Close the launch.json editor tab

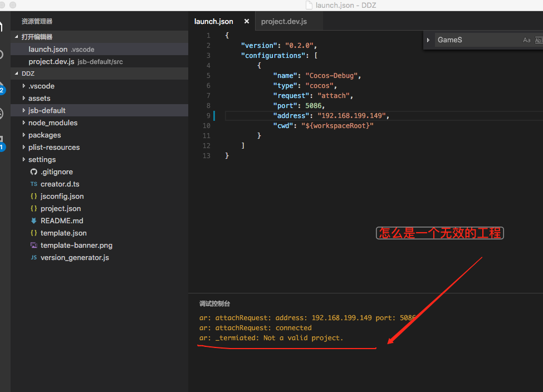[247, 22]
